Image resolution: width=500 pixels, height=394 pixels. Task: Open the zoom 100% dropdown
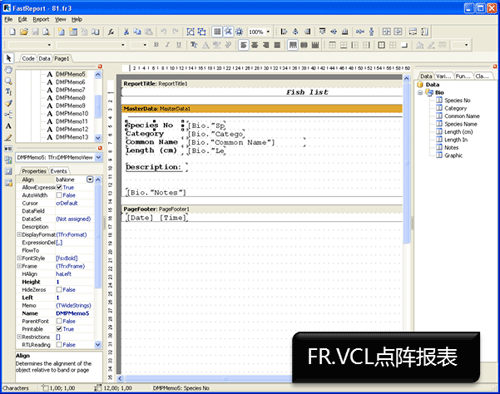click(268, 32)
